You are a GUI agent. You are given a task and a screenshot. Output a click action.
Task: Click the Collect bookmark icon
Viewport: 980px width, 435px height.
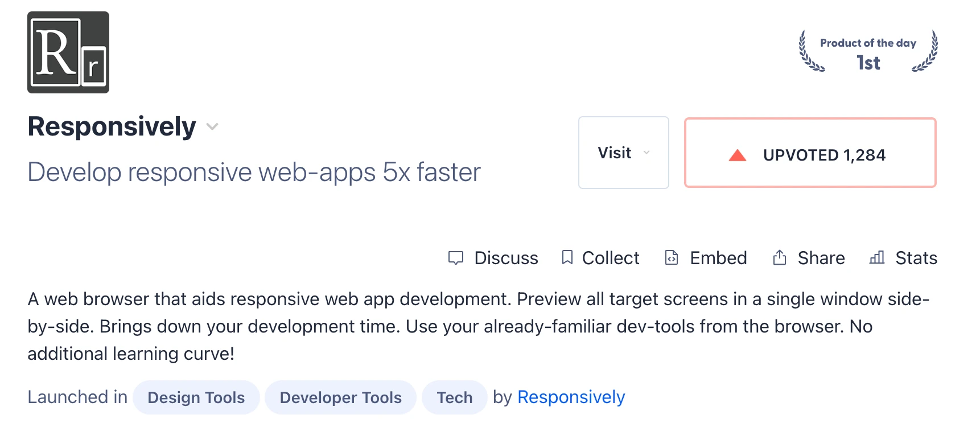(567, 257)
